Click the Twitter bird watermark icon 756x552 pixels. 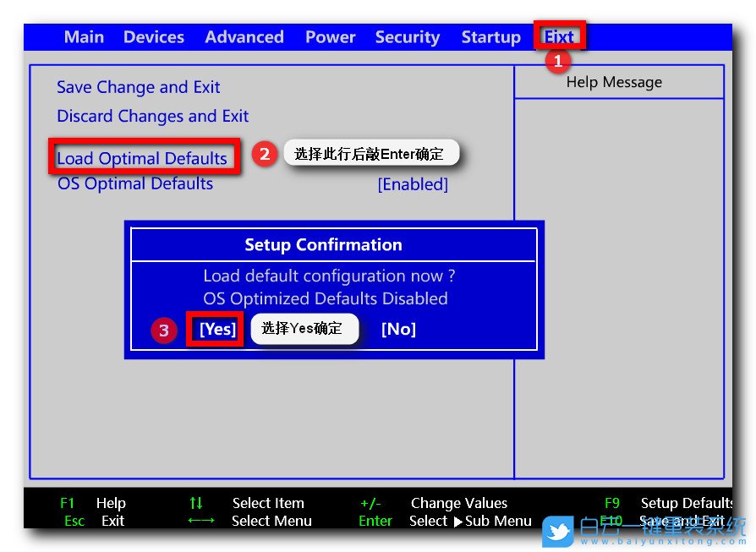(x=559, y=532)
